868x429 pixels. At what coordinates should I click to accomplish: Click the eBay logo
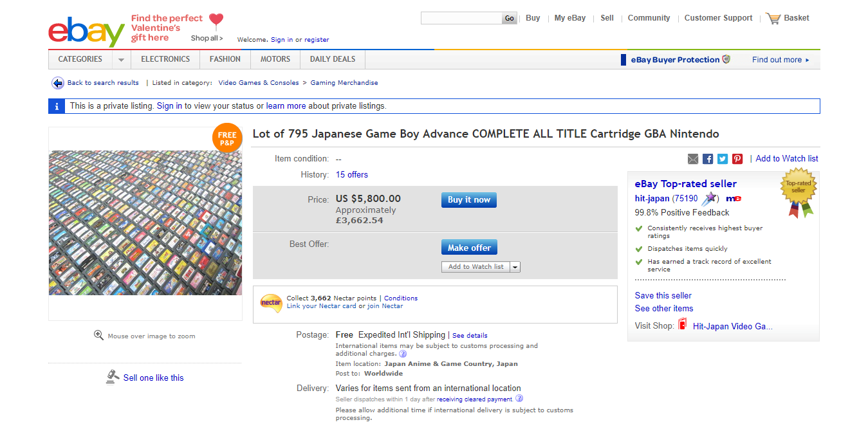click(x=86, y=30)
